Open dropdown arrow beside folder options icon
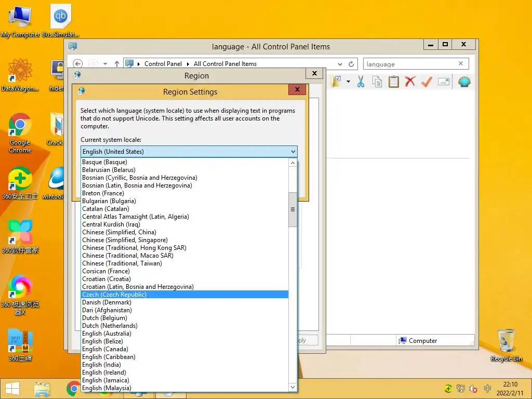532x399 pixels. point(348,82)
